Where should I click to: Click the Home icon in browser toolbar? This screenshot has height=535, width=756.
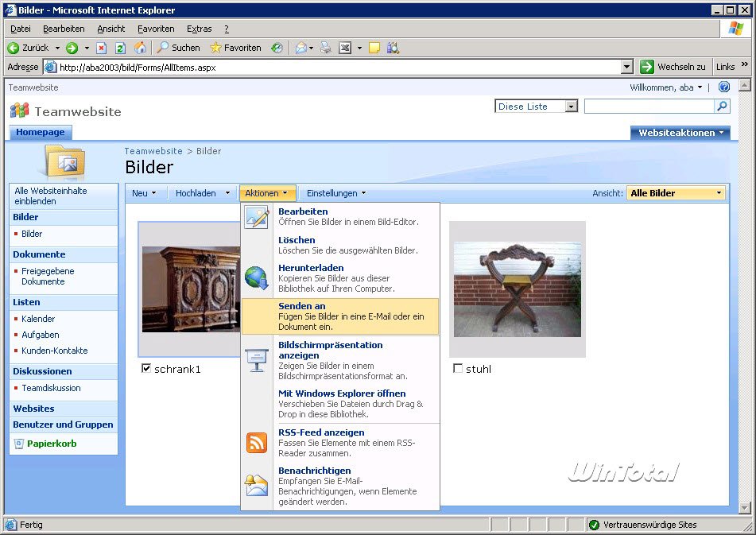tap(140, 48)
